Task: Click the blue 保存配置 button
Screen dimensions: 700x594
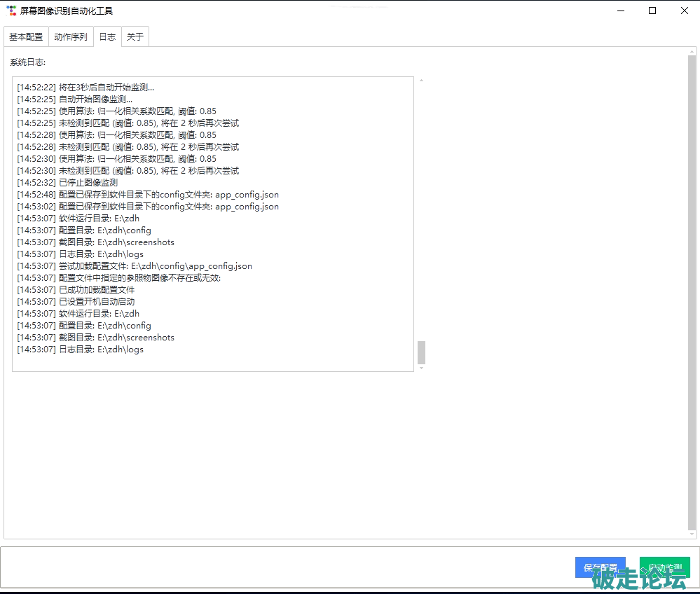Action: coord(600,567)
